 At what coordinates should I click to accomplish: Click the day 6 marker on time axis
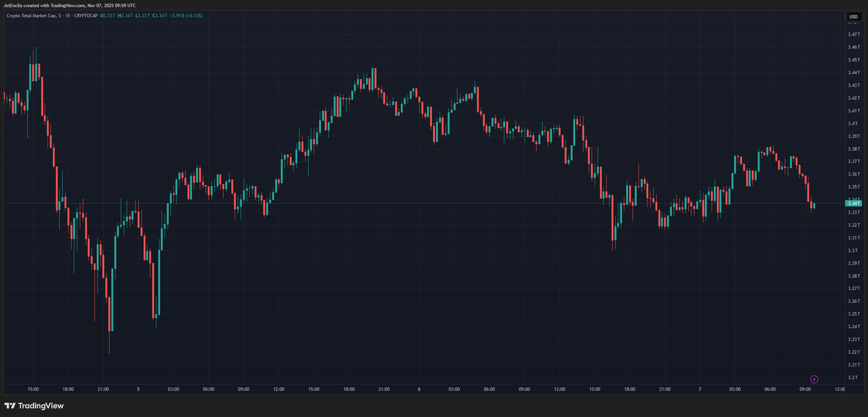point(419,389)
